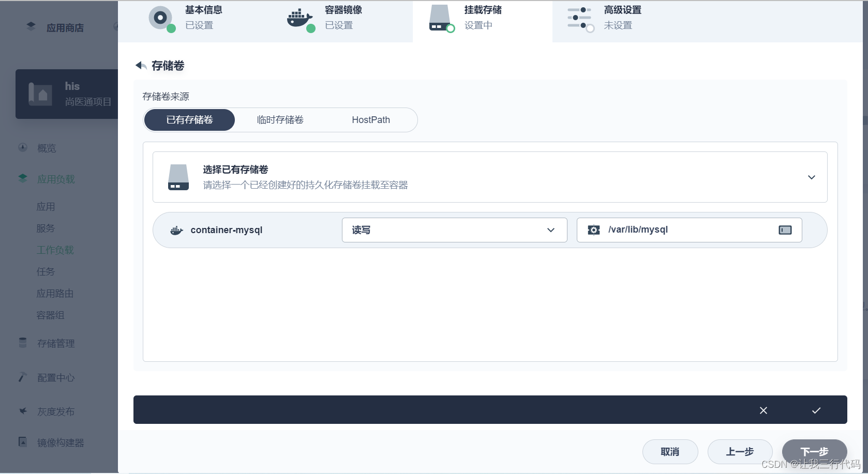868x474 pixels.
Task: Click the 配置中心 hammer icon
Action: (23, 377)
